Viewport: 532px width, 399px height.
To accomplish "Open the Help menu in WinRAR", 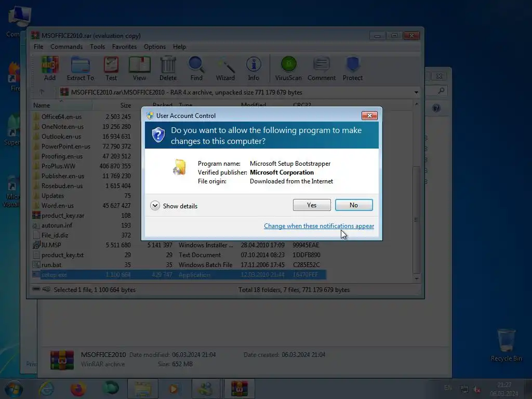I will point(179,47).
